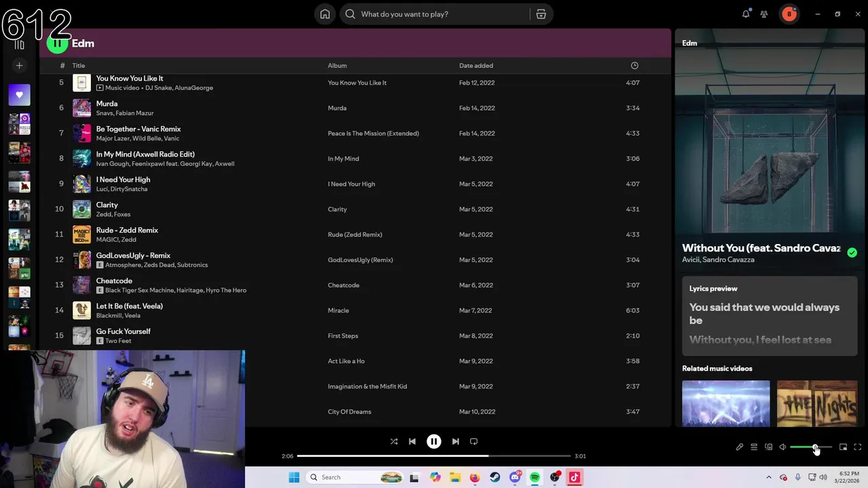This screenshot has width=868, height=488.
Task: Open the Lyrics preview card
Action: click(770, 316)
